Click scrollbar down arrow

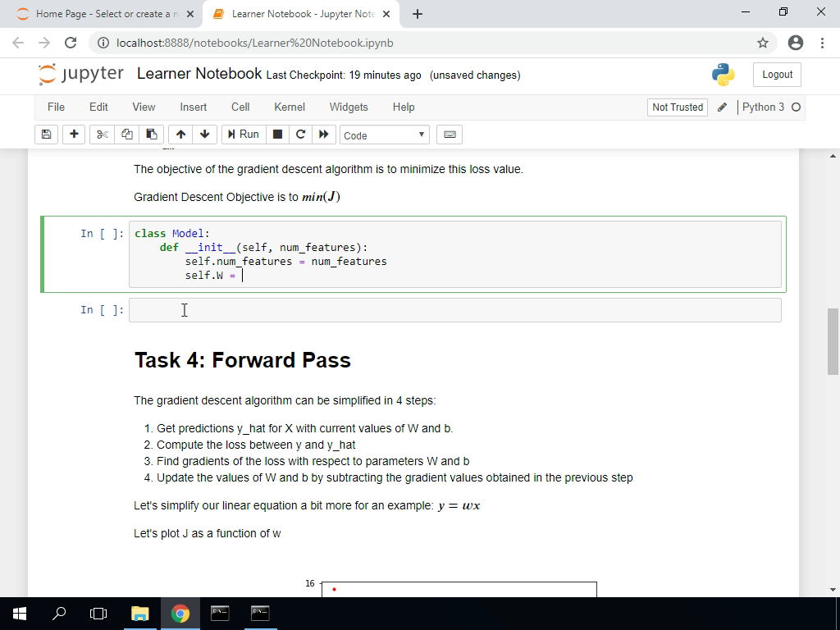(833, 590)
